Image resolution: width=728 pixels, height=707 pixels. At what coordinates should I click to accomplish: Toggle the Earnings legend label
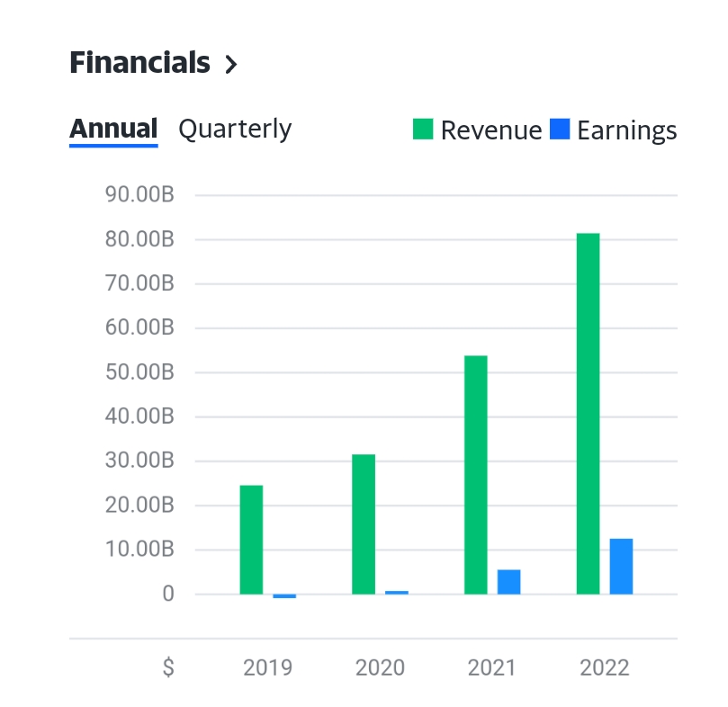click(x=626, y=130)
